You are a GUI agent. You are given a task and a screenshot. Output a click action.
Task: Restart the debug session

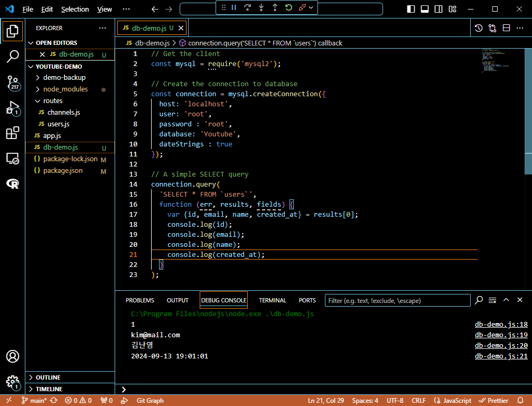tap(288, 7)
